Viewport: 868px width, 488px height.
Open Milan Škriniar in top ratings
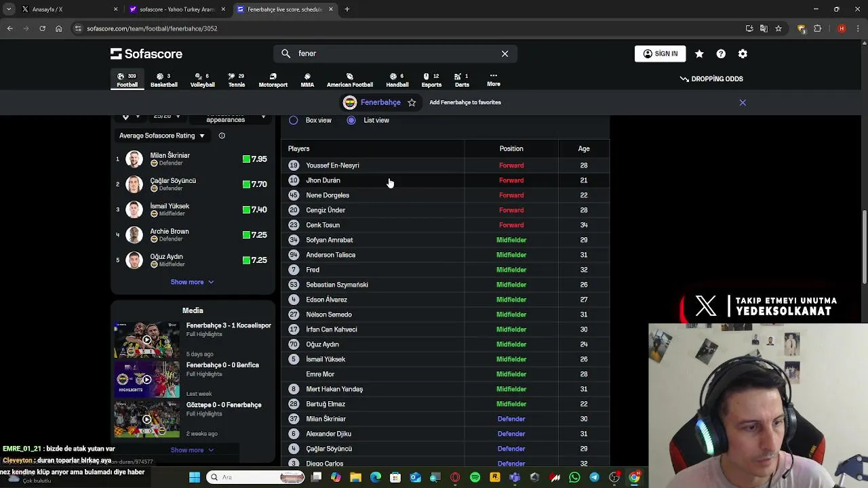click(x=193, y=159)
